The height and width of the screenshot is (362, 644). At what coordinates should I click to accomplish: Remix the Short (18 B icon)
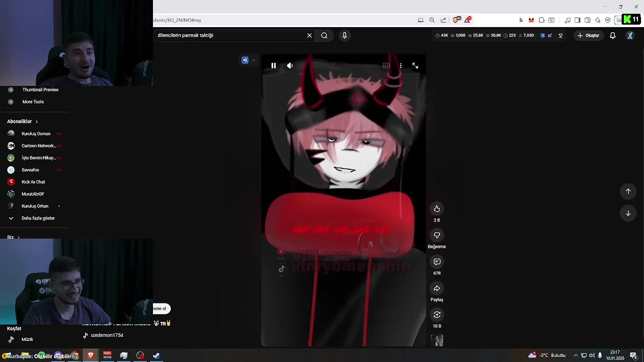click(437, 315)
